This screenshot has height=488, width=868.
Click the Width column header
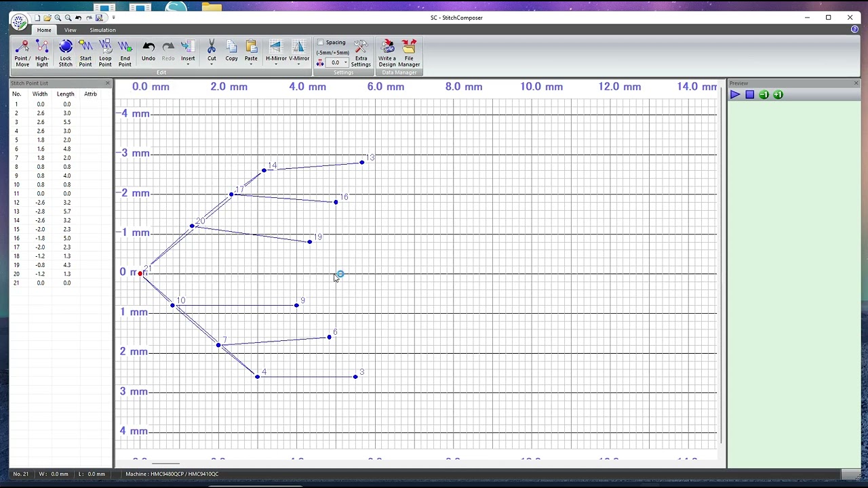(x=40, y=94)
